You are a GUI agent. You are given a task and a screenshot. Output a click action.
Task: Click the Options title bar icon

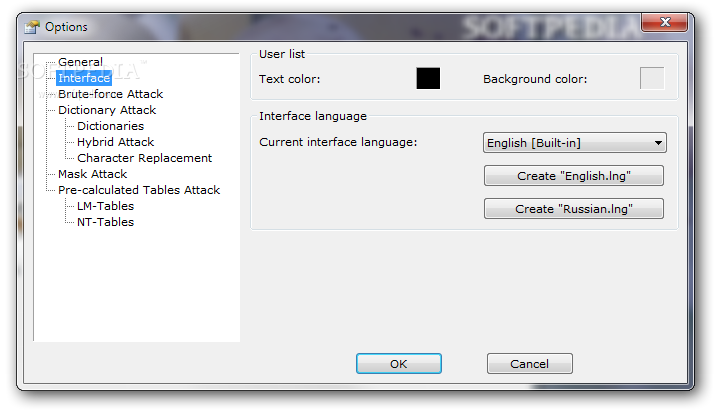(32, 27)
